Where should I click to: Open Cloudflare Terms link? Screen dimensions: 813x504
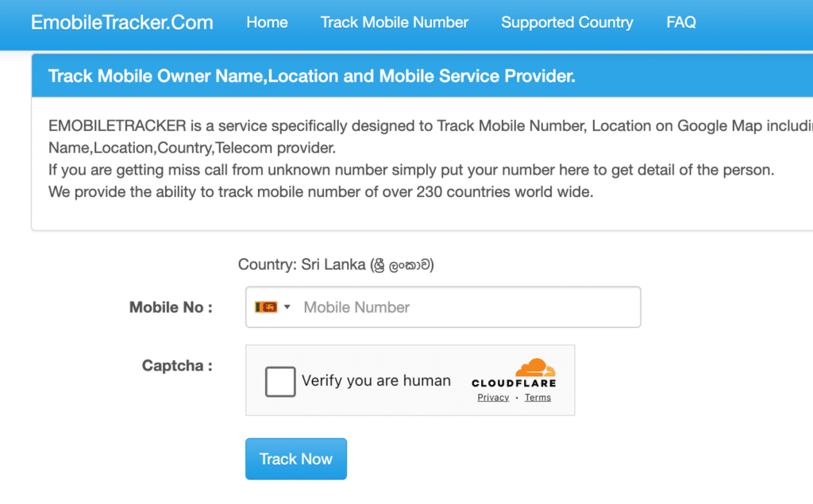538,398
